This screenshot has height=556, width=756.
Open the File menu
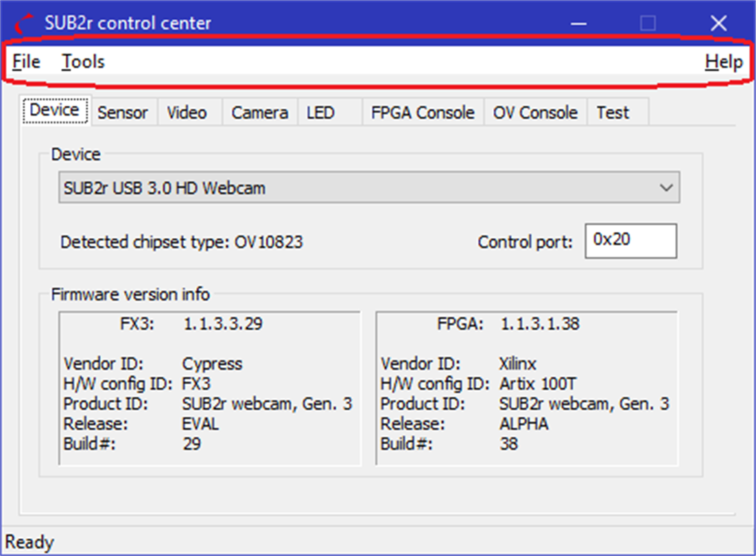click(x=26, y=62)
